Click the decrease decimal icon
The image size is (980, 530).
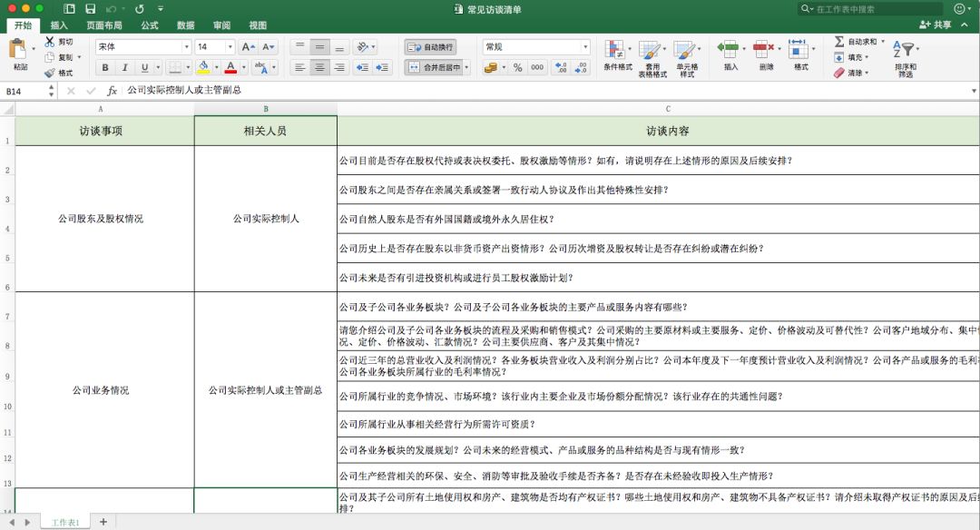(581, 67)
